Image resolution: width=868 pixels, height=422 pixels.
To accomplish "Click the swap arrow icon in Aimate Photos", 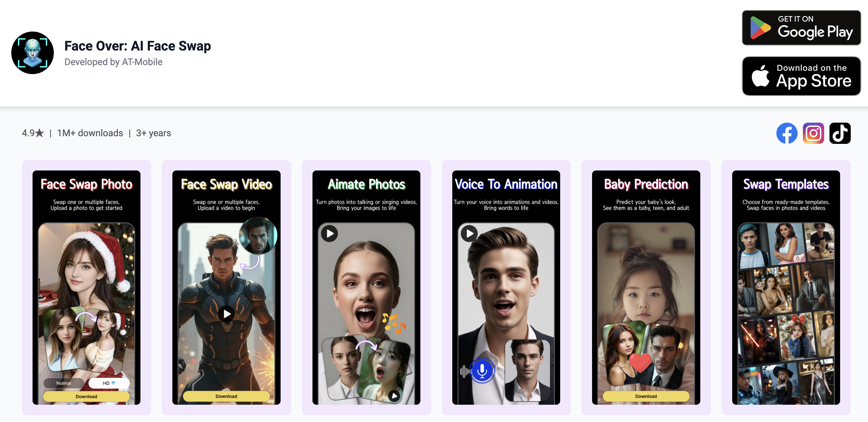I will click(x=366, y=346).
